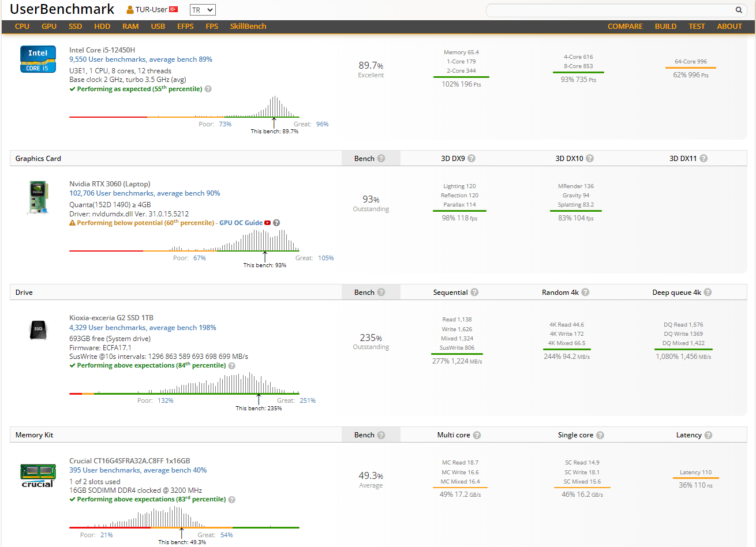Click the 93% graphics bench score
756x547 pixels.
tap(371, 199)
